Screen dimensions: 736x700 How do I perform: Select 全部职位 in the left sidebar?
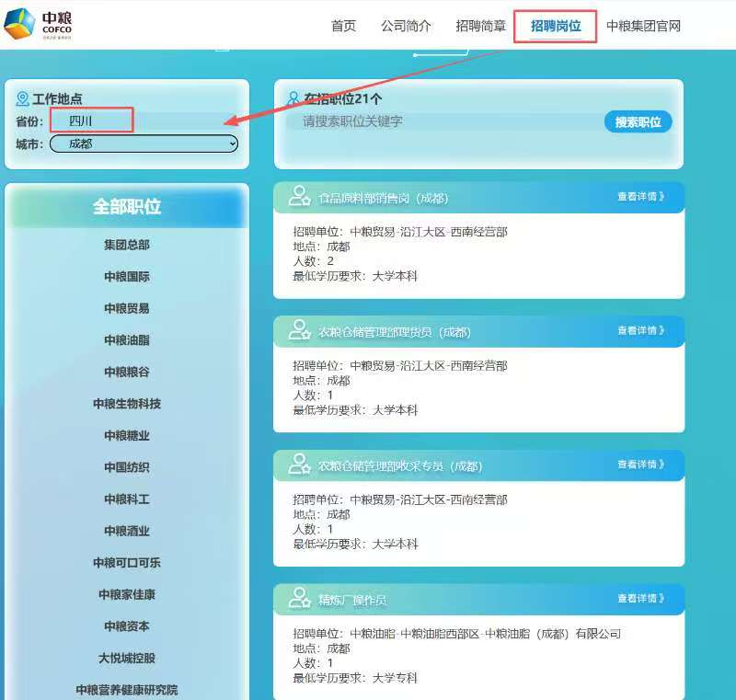(127, 207)
